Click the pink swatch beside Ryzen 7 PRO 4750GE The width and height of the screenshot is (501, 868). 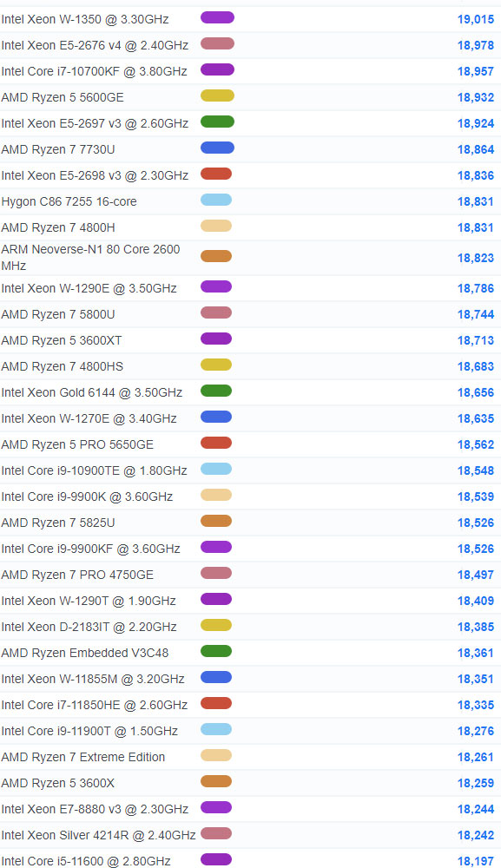[x=216, y=573]
